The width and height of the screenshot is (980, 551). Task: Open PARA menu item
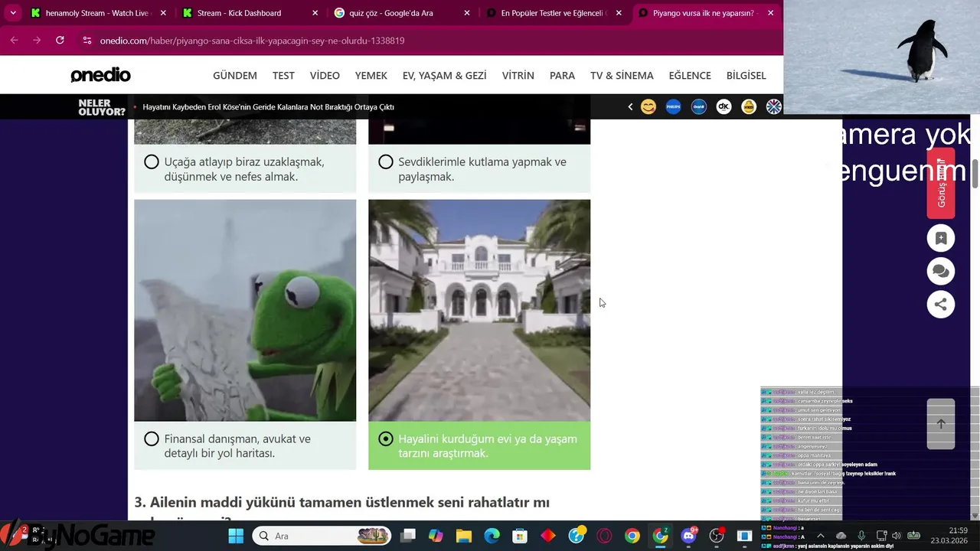(x=562, y=75)
